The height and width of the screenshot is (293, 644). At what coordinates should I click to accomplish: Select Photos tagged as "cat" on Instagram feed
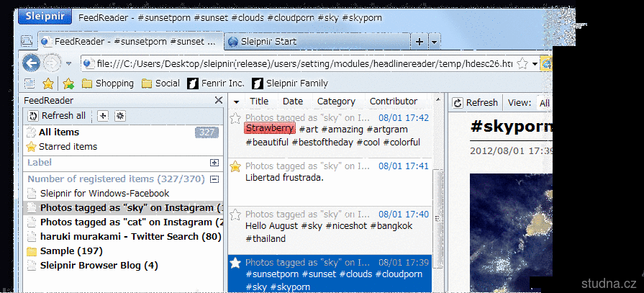[123, 222]
